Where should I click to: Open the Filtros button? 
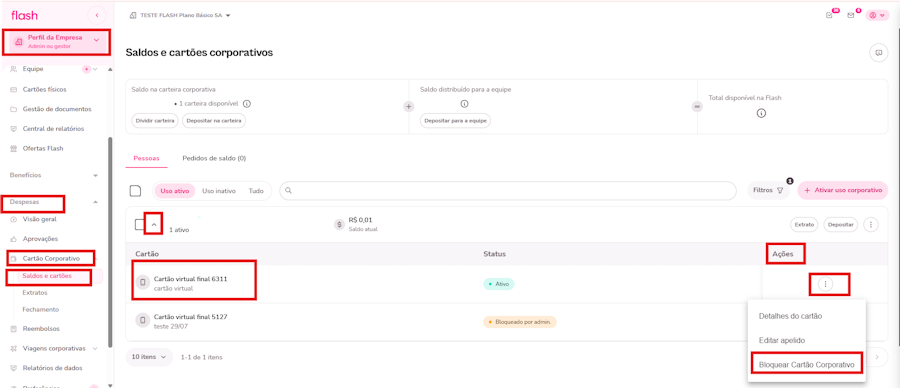click(768, 191)
